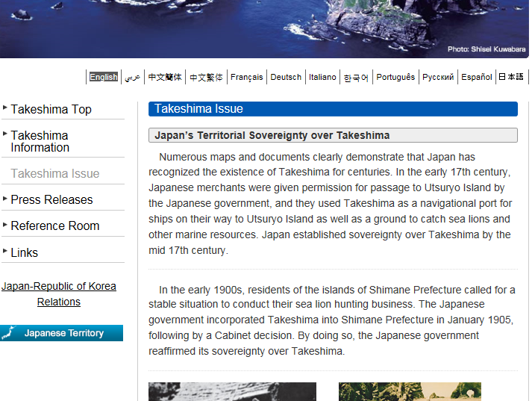The height and width of the screenshot is (401, 532).
Task: Switch to Japanese 日本語 version
Action: click(x=511, y=77)
